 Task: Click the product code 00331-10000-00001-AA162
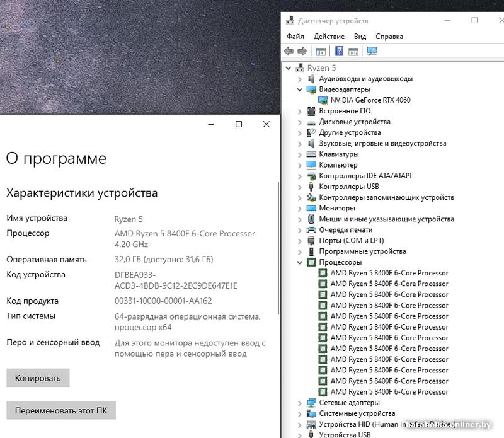tap(163, 301)
